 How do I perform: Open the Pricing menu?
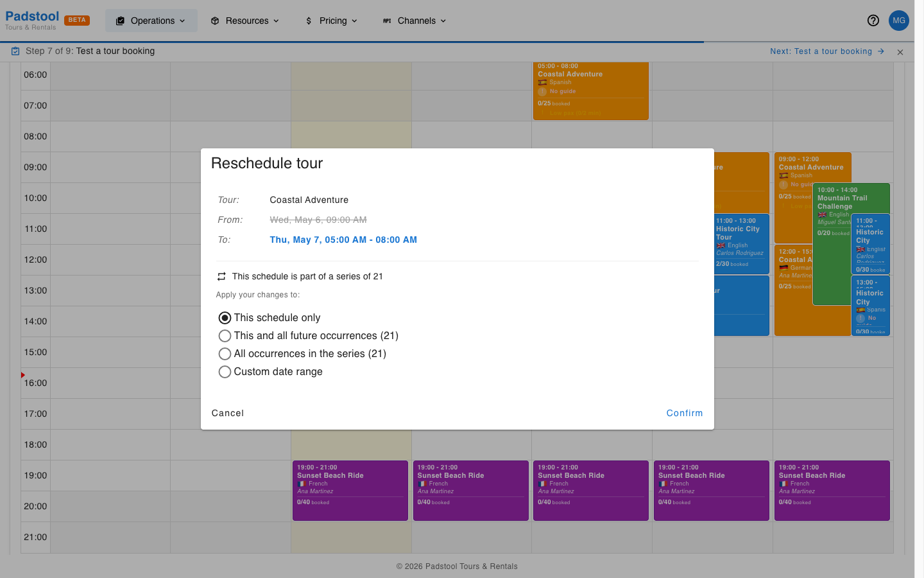(x=332, y=21)
